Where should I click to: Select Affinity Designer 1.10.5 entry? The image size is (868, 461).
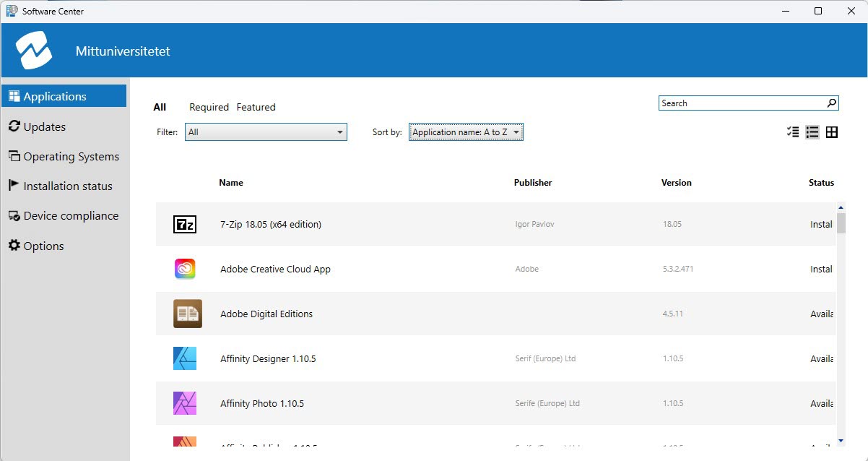tap(496, 358)
